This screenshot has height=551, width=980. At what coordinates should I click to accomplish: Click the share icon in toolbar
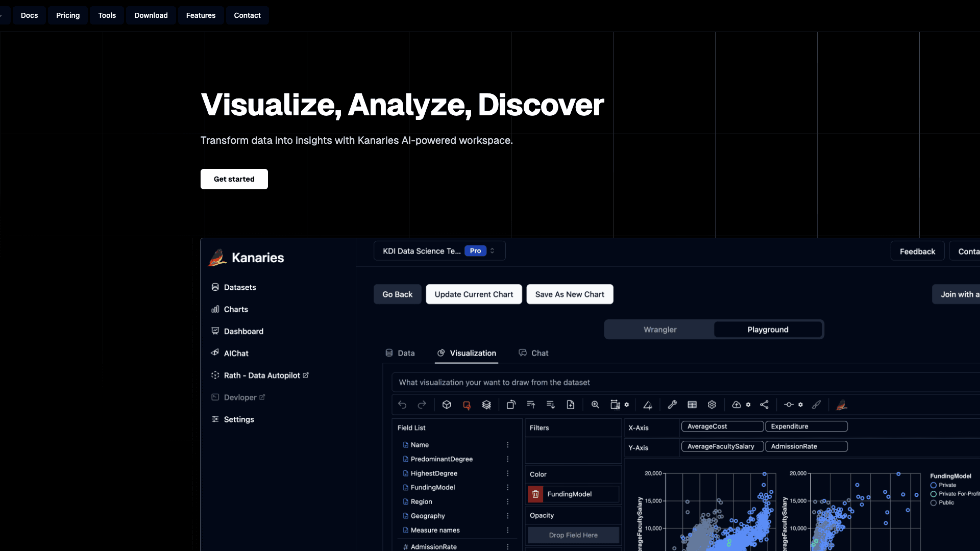tap(764, 405)
